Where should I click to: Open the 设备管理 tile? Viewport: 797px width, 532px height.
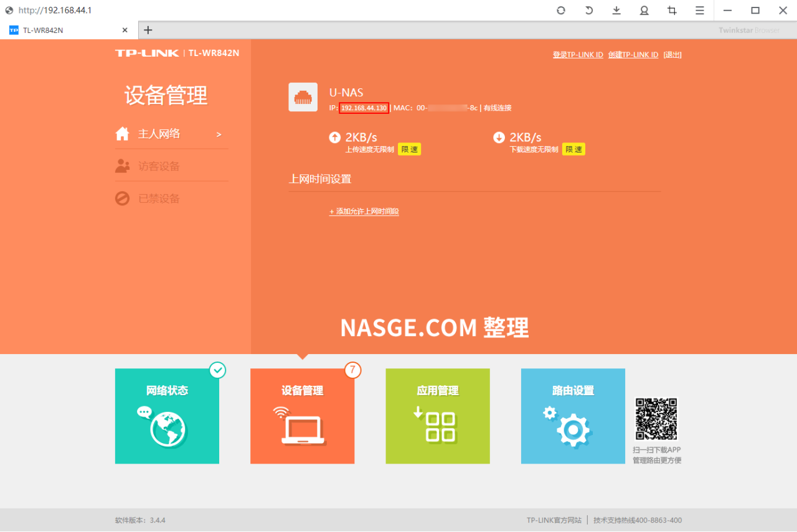point(303,416)
